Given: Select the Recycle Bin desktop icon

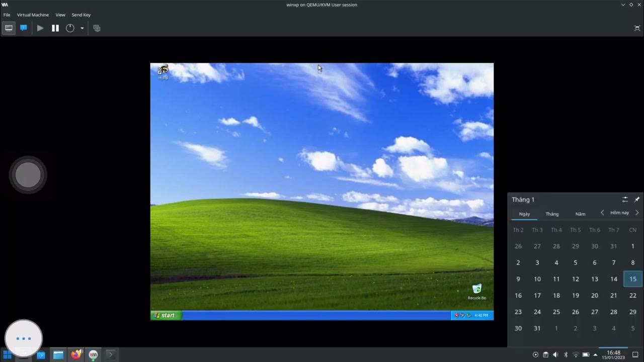Looking at the screenshot, I should pos(477,292).
